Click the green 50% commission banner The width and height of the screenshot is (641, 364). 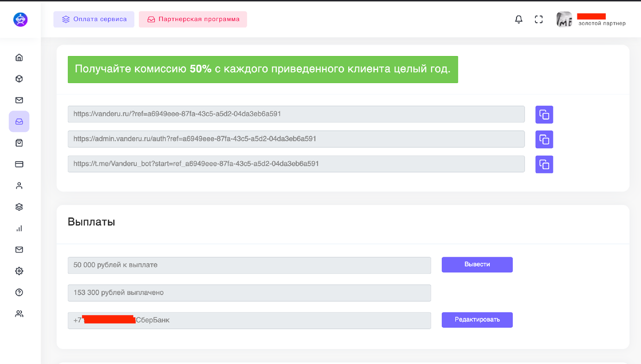click(x=263, y=69)
